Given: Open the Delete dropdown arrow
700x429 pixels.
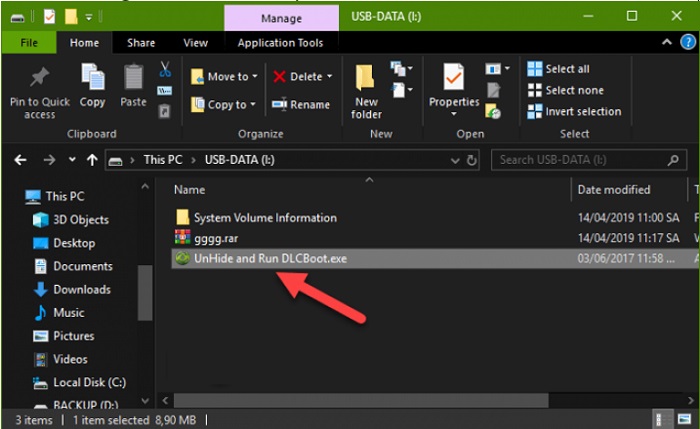Looking at the screenshot, I should (329, 76).
